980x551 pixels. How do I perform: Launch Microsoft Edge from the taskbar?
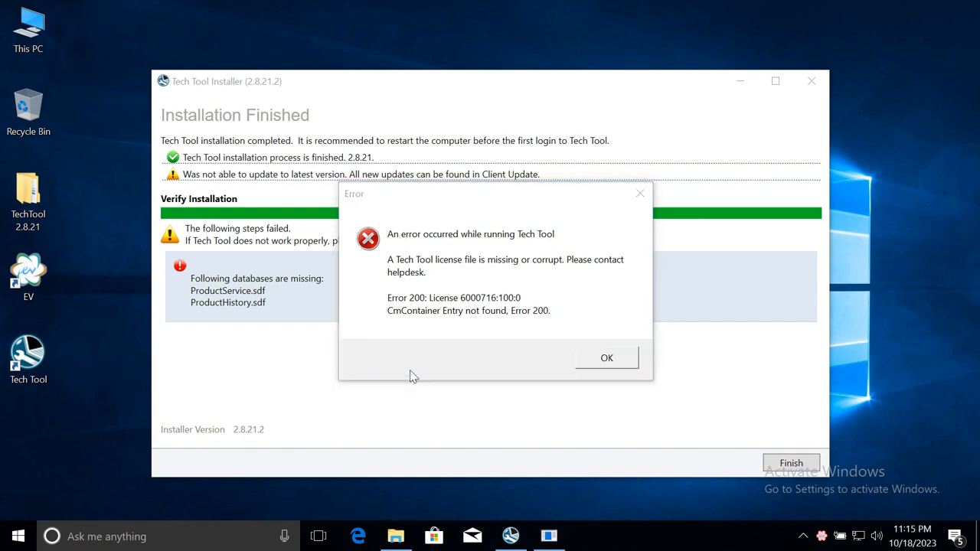point(358,536)
